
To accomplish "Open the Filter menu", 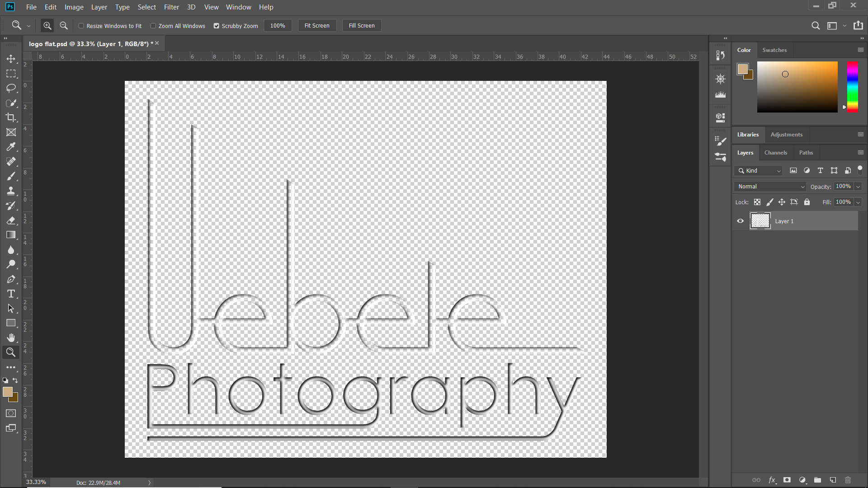I will [171, 7].
